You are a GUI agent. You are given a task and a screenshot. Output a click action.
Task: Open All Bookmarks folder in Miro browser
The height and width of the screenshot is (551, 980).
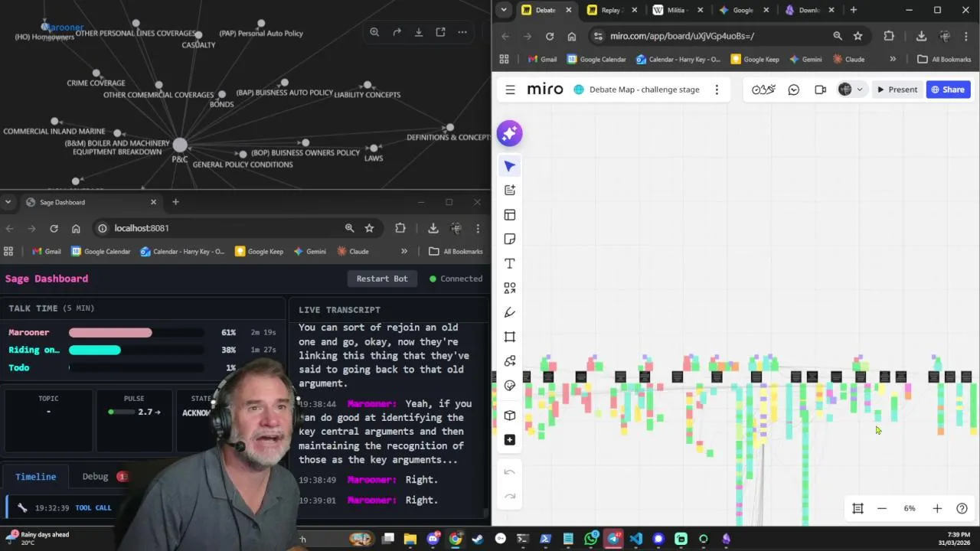click(x=944, y=59)
